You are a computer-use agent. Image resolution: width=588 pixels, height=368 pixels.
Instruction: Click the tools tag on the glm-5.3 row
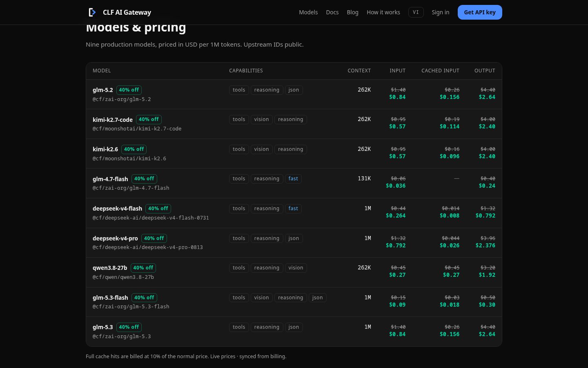click(x=239, y=327)
